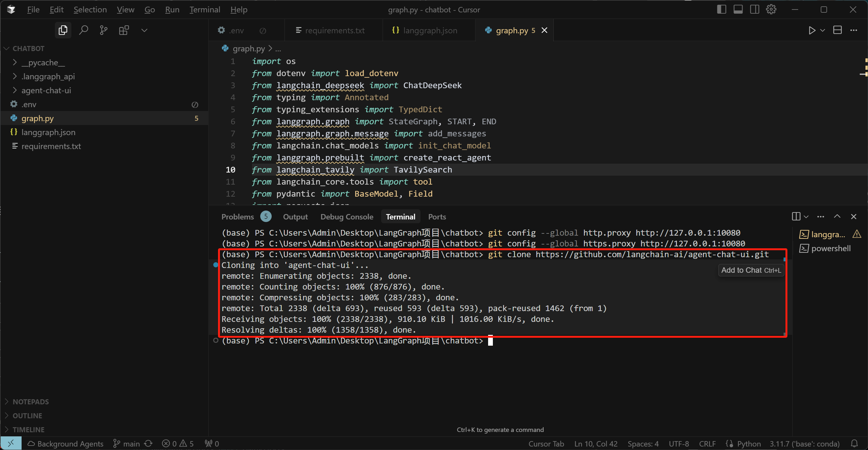Open the File menu
This screenshot has width=868, height=450.
(x=33, y=10)
